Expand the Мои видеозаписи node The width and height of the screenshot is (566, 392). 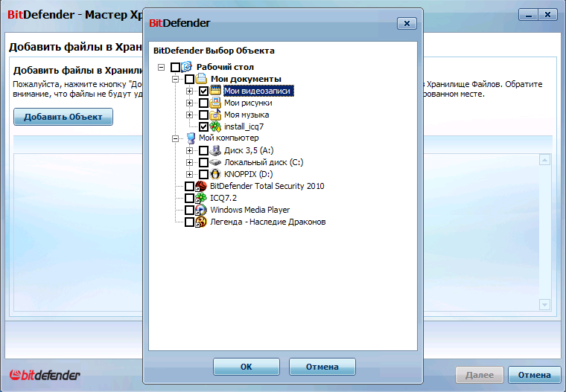pos(189,91)
